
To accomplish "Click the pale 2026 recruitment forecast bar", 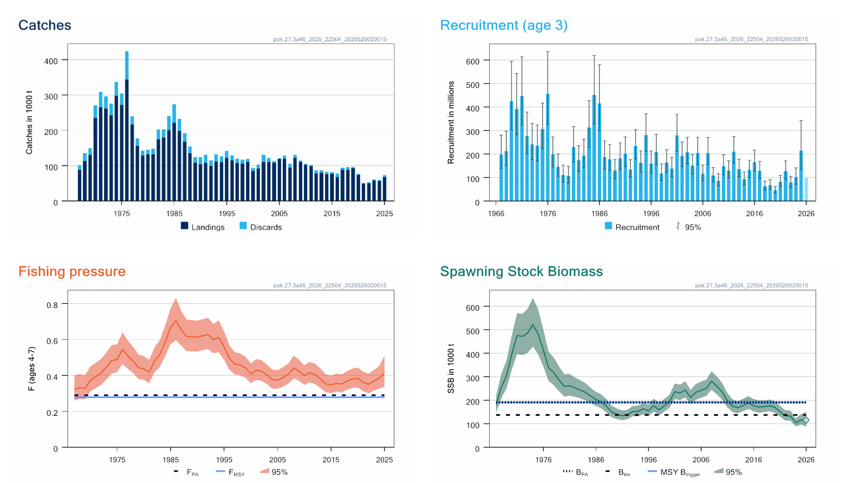I will 806,190.
